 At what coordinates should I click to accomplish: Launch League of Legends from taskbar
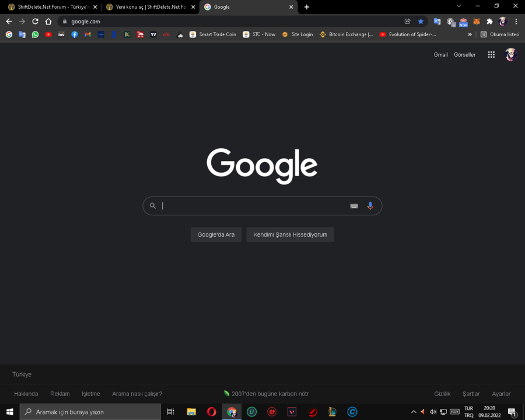pyautogui.click(x=332, y=412)
